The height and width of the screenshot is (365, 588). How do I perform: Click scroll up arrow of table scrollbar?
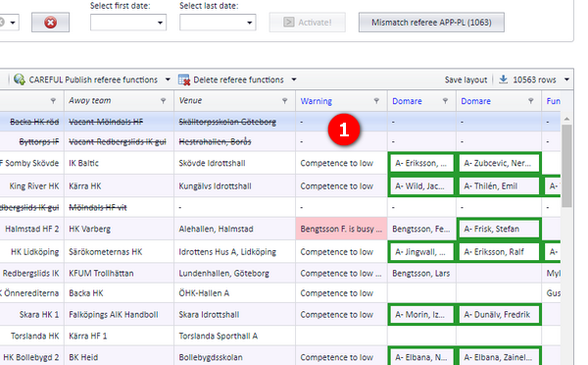[566, 119]
